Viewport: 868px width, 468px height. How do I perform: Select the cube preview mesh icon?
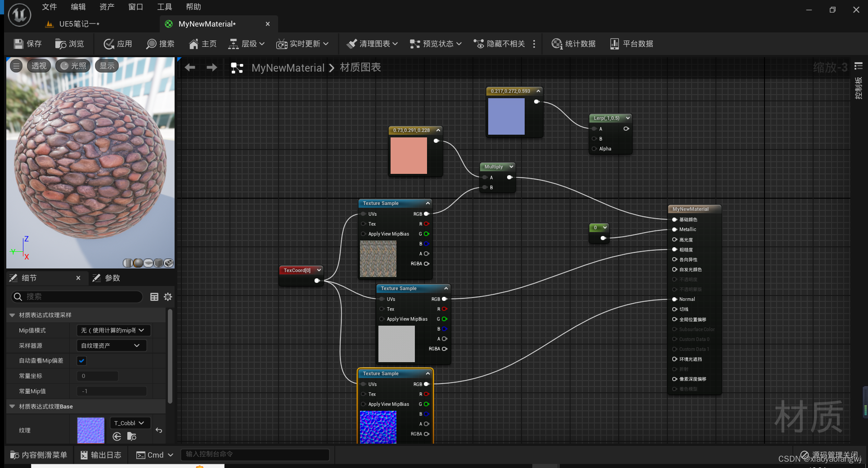click(x=158, y=263)
